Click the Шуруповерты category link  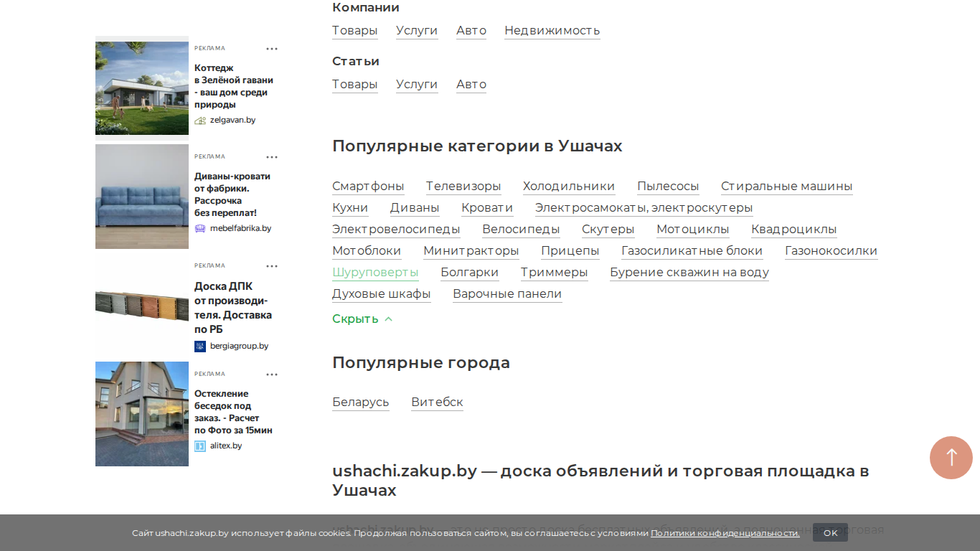(375, 273)
